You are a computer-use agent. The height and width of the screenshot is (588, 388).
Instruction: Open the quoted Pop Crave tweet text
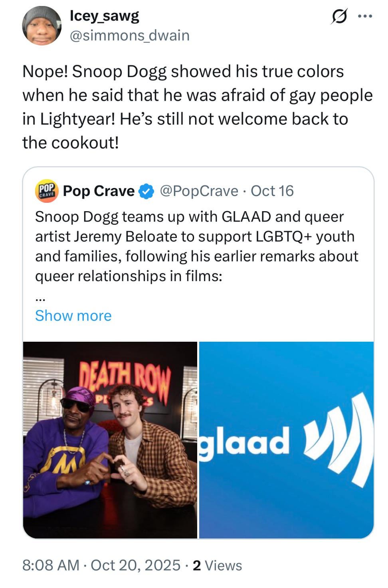click(197, 246)
